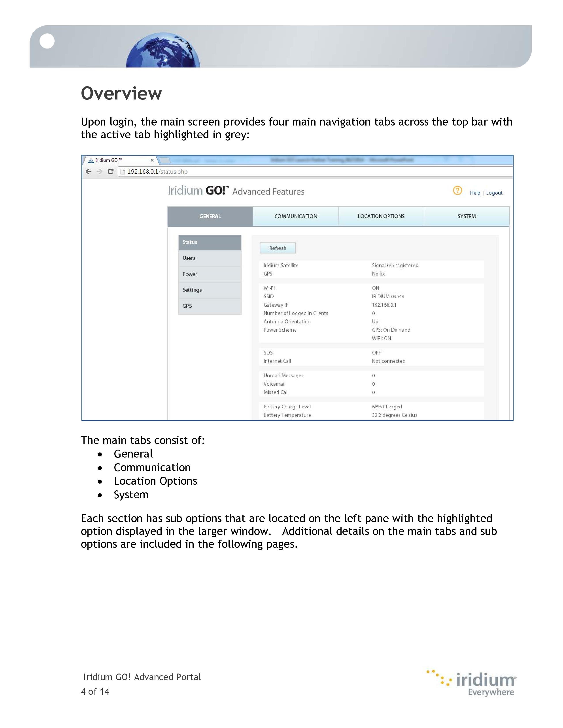Click the 'Battery Temperature' label
Image resolution: width=563 pixels, height=728 pixels.
click(x=287, y=415)
